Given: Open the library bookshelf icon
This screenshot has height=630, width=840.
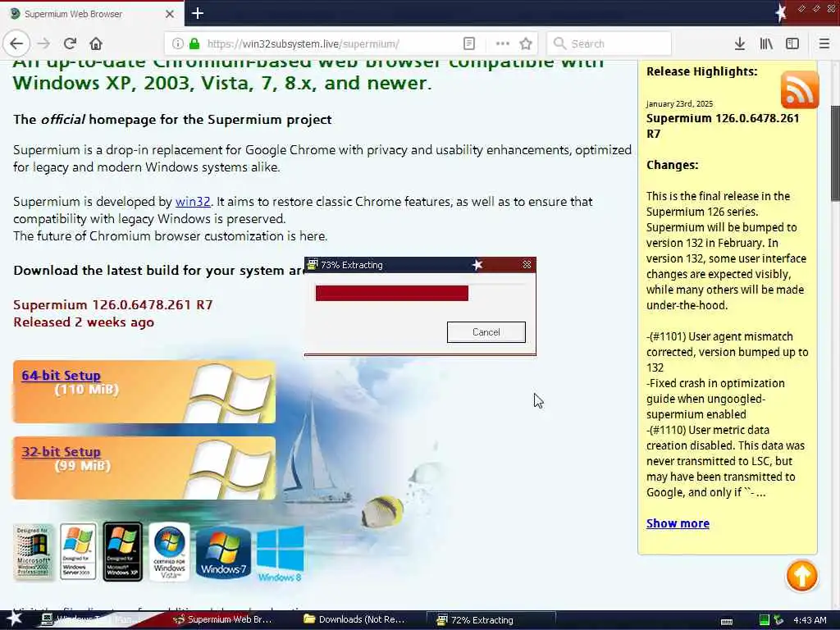Looking at the screenshot, I should [x=766, y=43].
